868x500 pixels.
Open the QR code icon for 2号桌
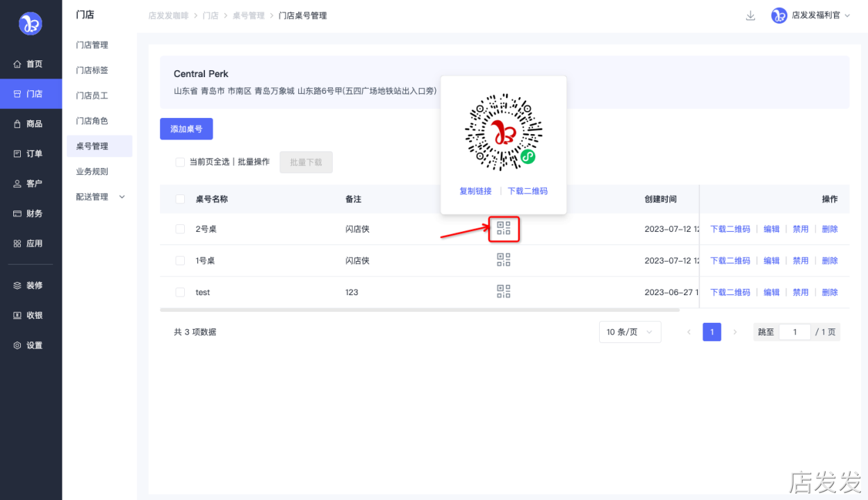coord(504,228)
